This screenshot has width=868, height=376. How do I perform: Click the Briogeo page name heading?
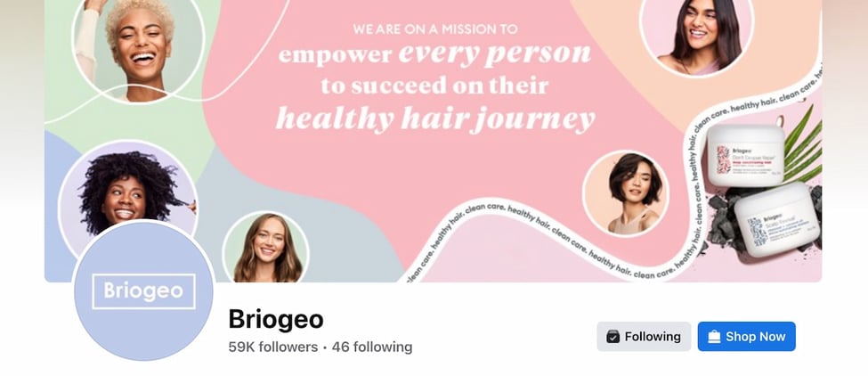tap(276, 319)
